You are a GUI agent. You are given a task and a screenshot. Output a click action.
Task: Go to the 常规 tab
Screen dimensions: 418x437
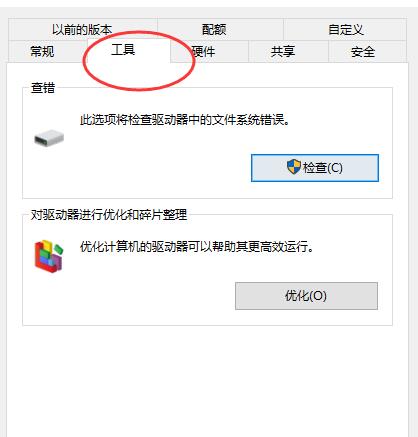[x=42, y=52]
